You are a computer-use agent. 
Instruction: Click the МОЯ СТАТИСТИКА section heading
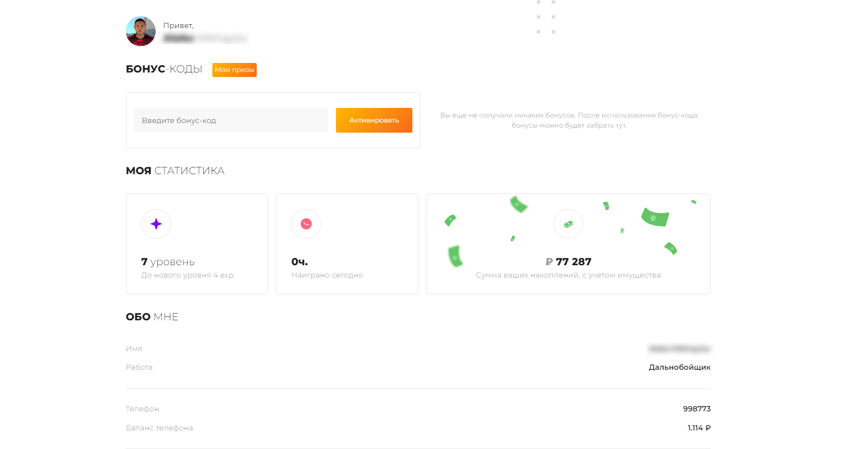coord(175,171)
